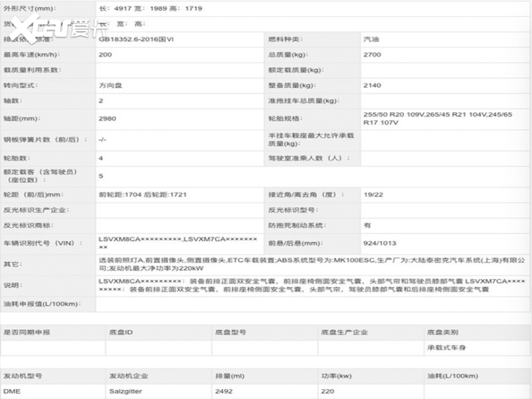Select anti-lock brake value 有

[367, 226]
